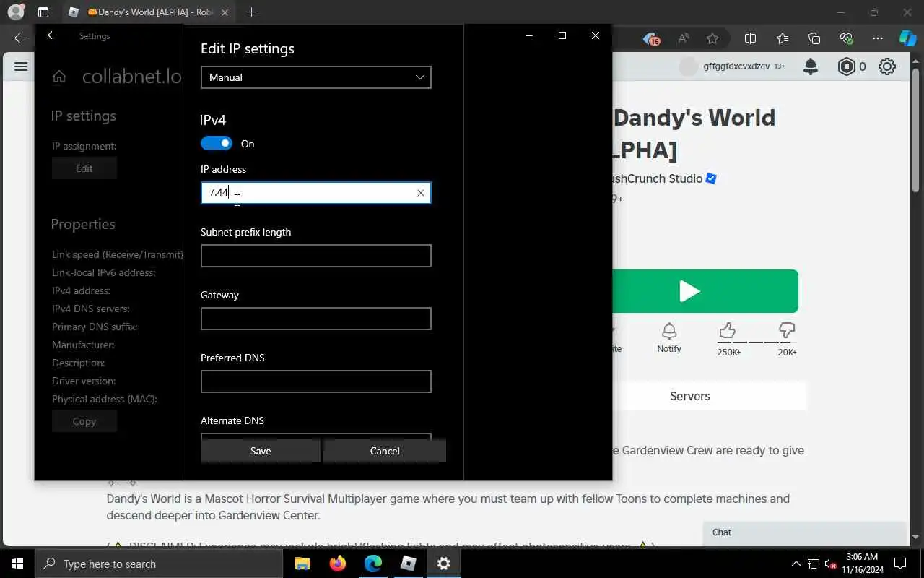Open the Copilot sidebar icon

pos(907,38)
